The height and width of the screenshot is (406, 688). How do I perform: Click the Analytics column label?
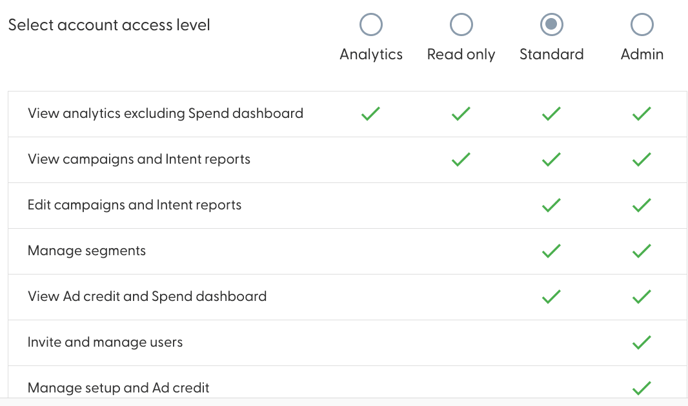tap(371, 54)
